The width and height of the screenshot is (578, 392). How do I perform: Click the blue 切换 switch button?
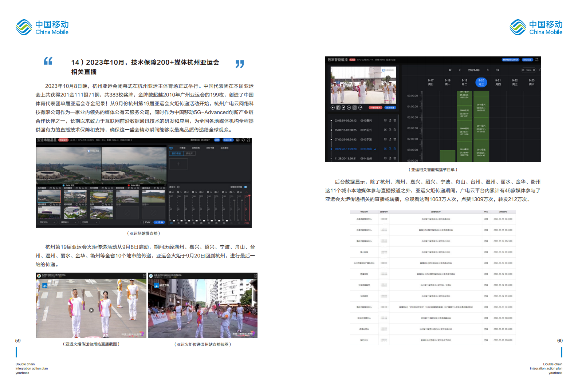click(159, 222)
